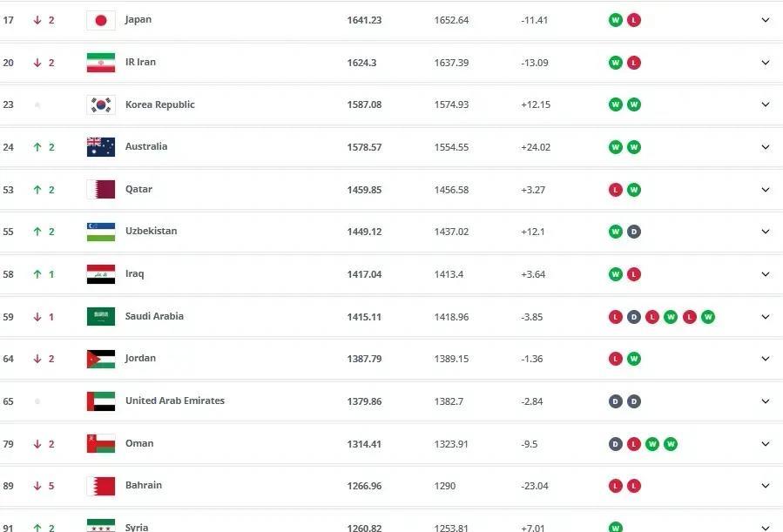The image size is (783, 532).
Task: Click the Oman flag icon
Action: tap(101, 444)
